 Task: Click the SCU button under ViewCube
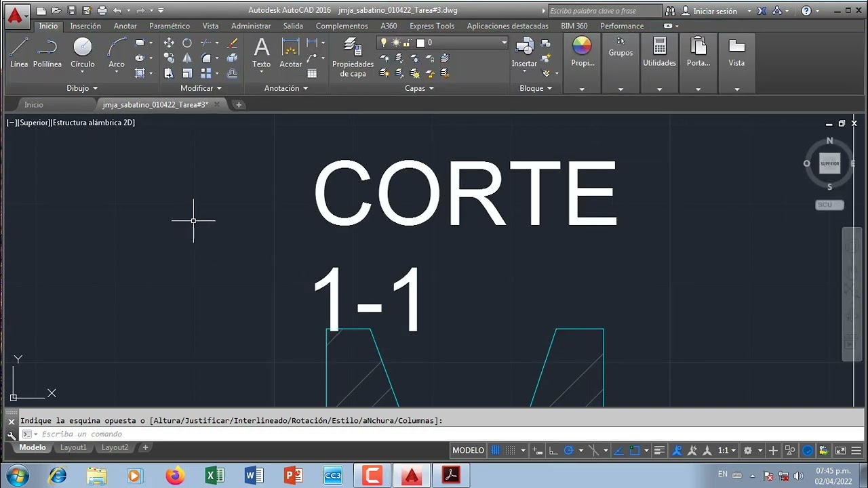coord(829,205)
